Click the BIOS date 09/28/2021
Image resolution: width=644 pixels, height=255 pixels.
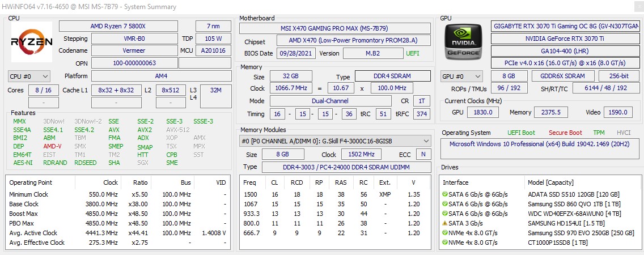[296, 53]
